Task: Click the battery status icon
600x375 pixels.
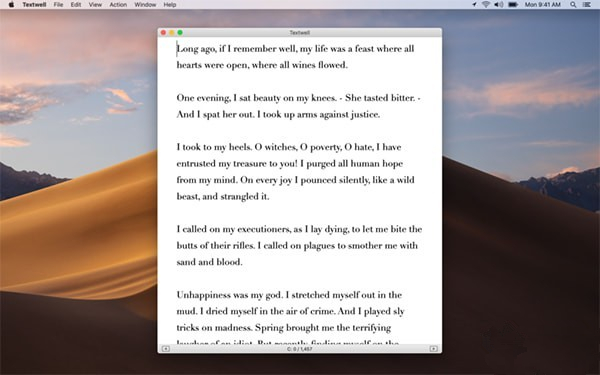Action: (x=513, y=5)
